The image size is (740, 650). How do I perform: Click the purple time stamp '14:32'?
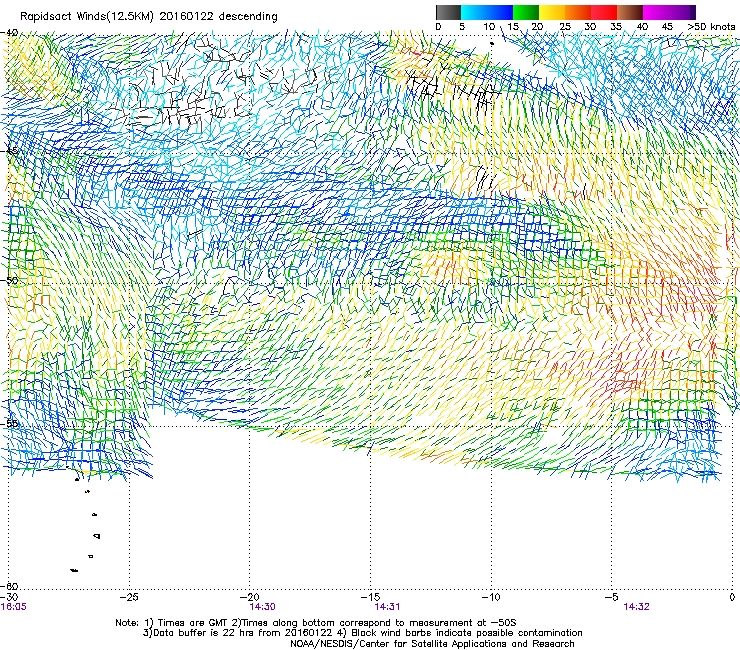tap(636, 607)
